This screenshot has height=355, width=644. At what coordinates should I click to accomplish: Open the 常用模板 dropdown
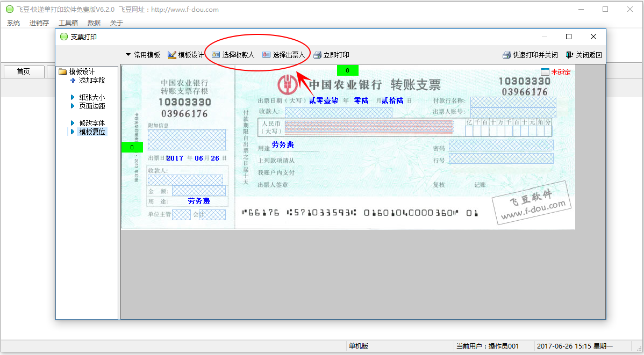click(143, 55)
